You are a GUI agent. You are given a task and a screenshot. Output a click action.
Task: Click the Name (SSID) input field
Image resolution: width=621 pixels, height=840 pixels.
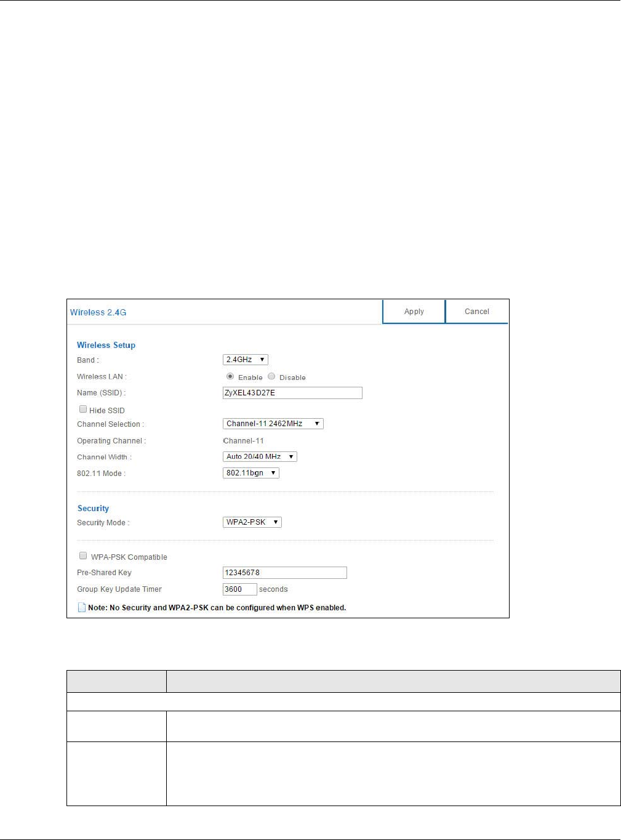point(292,393)
